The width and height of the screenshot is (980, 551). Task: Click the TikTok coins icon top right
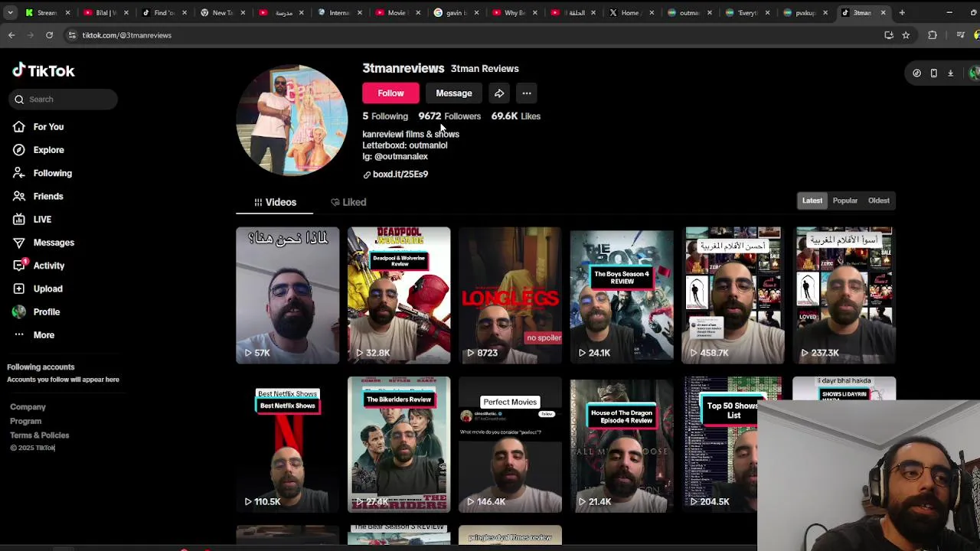pos(916,73)
